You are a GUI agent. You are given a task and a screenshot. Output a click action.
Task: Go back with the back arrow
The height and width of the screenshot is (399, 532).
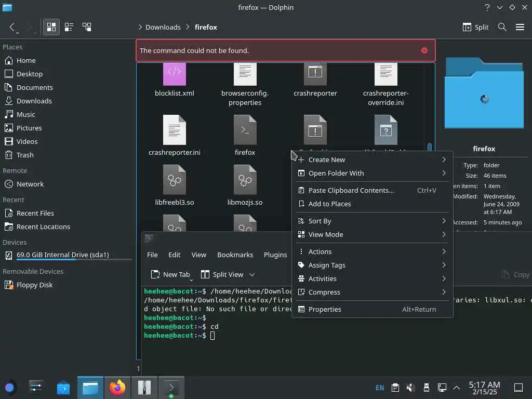coord(12,27)
